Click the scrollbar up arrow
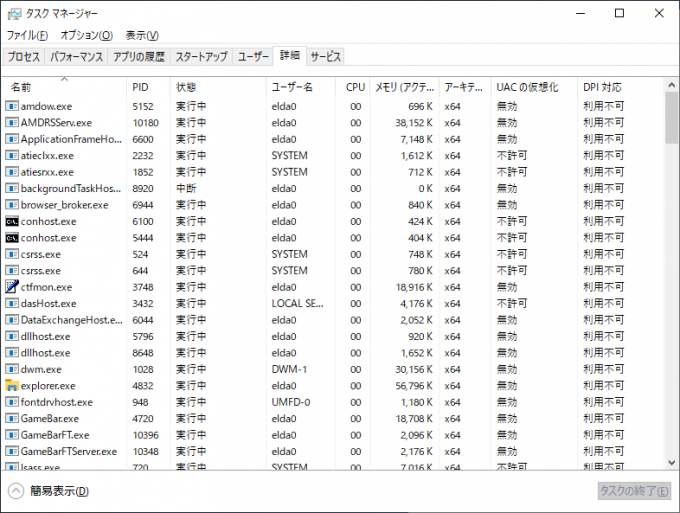Image resolution: width=680 pixels, height=513 pixels. tap(672, 85)
